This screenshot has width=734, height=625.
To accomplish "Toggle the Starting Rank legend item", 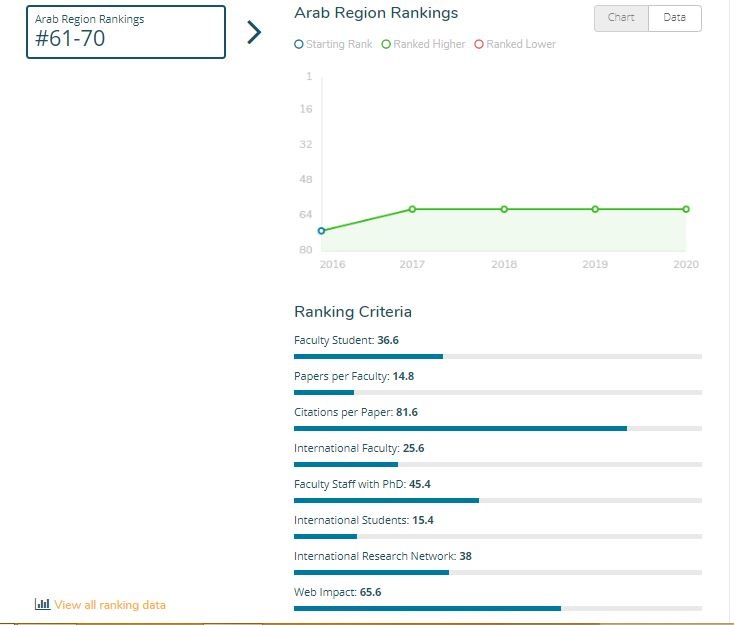I will pos(334,45).
